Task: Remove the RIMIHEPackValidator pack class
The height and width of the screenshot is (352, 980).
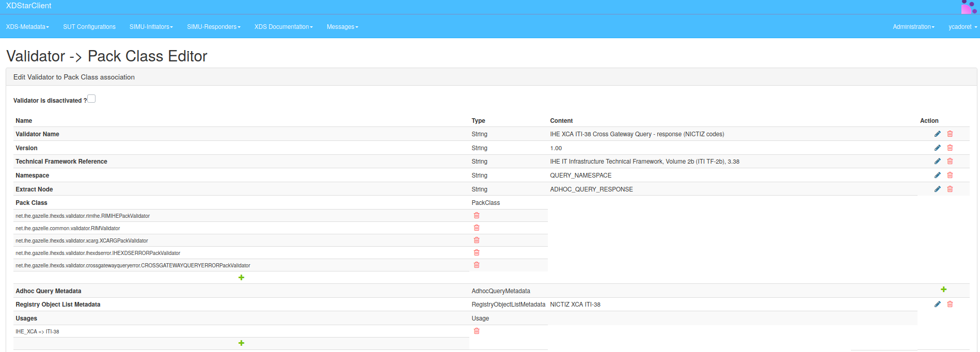Action: pyautogui.click(x=477, y=216)
